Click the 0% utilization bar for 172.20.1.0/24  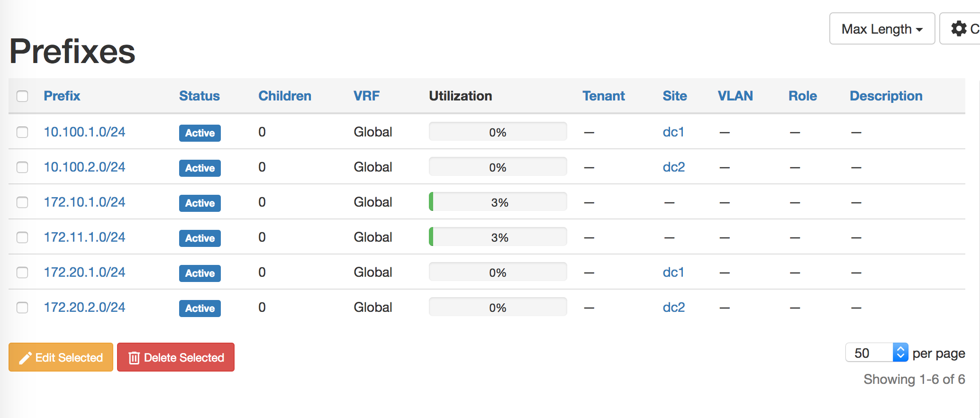coord(498,272)
